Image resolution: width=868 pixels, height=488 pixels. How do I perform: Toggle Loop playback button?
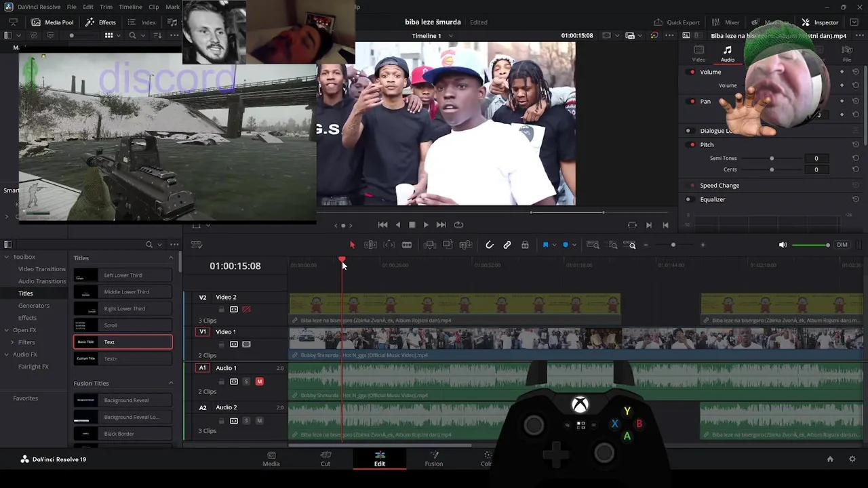pos(458,225)
